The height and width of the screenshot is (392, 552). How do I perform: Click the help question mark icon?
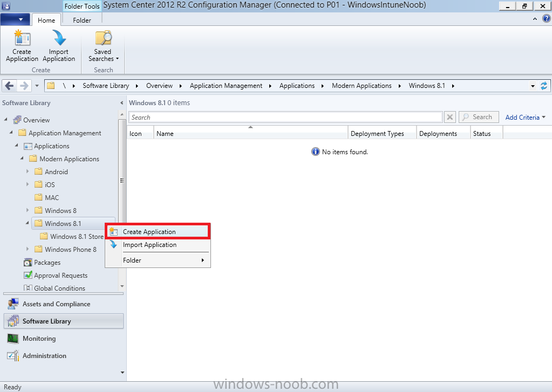click(x=546, y=19)
